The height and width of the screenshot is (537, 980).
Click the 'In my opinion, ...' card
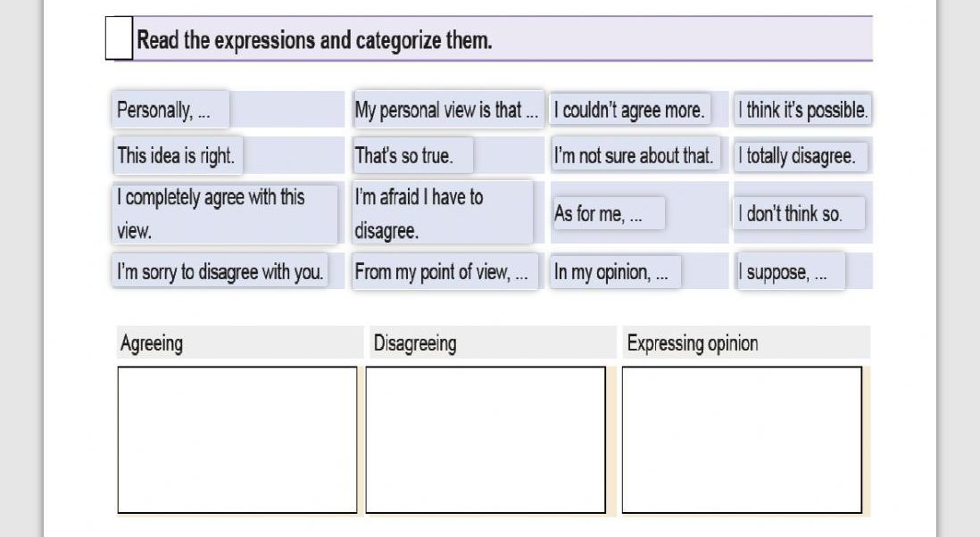pos(616,271)
